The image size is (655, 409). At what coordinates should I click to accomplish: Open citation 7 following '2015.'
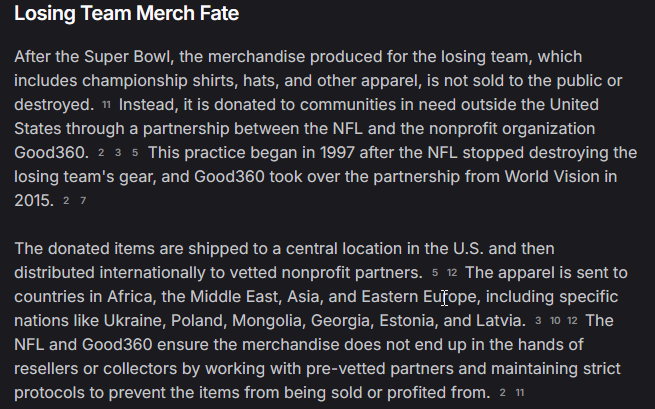tap(83, 201)
